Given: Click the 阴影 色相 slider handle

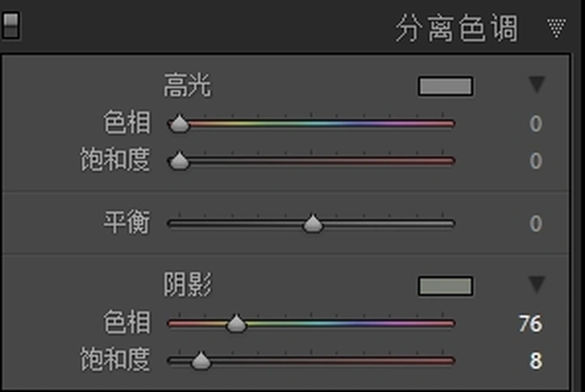Looking at the screenshot, I should [236, 324].
